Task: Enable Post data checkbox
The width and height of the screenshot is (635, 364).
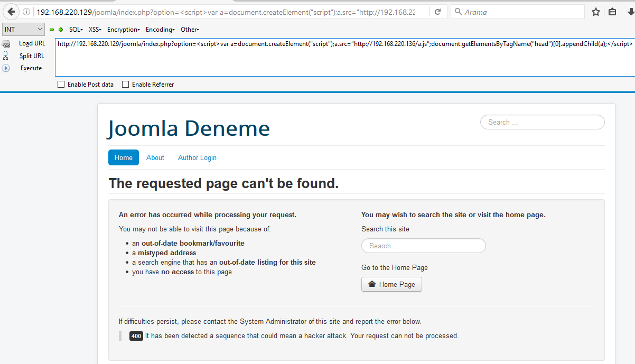Action: (x=61, y=85)
